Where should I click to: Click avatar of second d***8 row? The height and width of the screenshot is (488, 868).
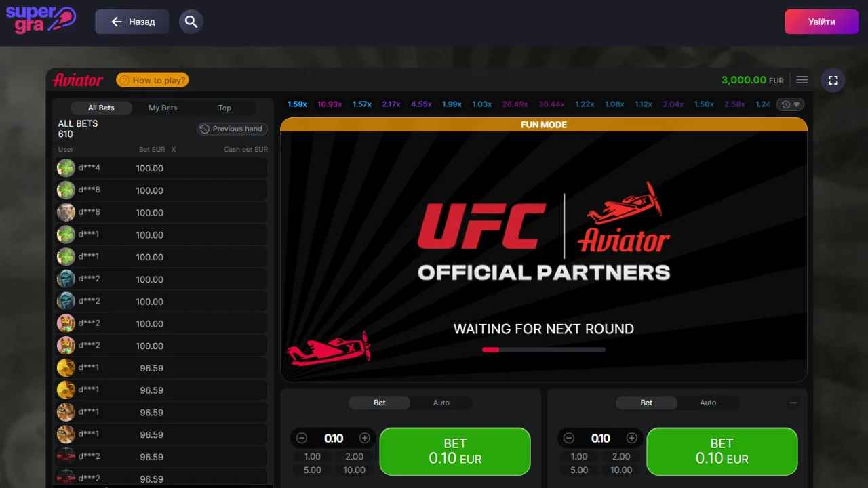pos(66,212)
